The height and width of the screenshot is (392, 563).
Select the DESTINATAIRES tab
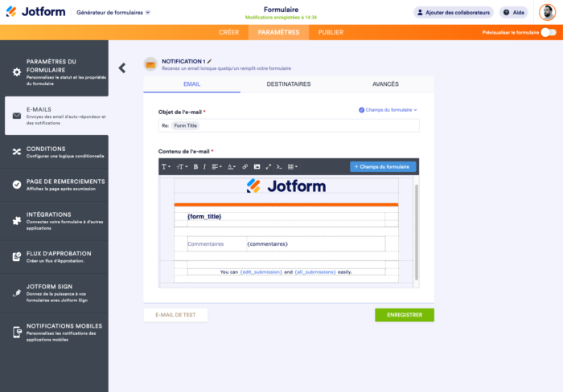[x=289, y=84]
